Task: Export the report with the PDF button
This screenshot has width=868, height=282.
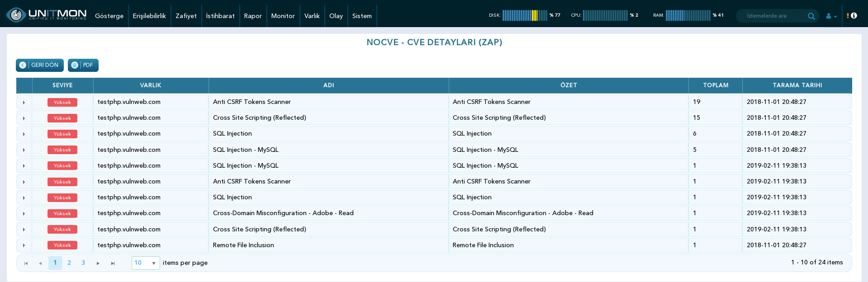Action: 83,65
